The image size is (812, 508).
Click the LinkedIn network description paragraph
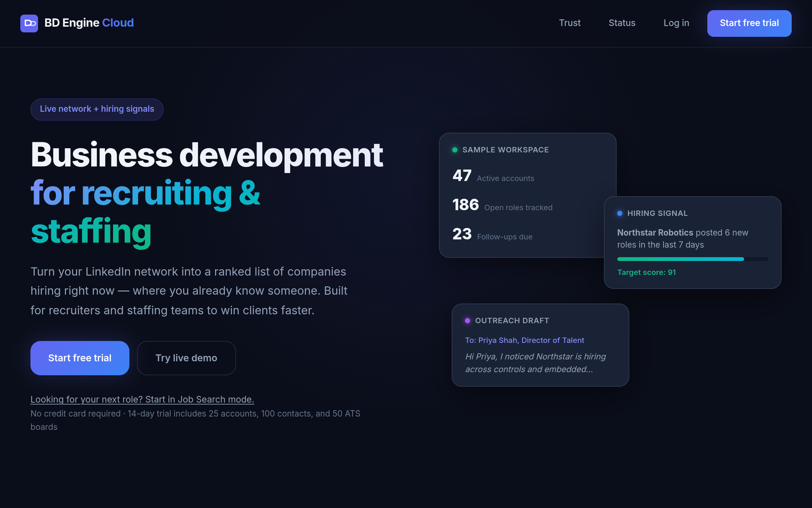click(189, 291)
